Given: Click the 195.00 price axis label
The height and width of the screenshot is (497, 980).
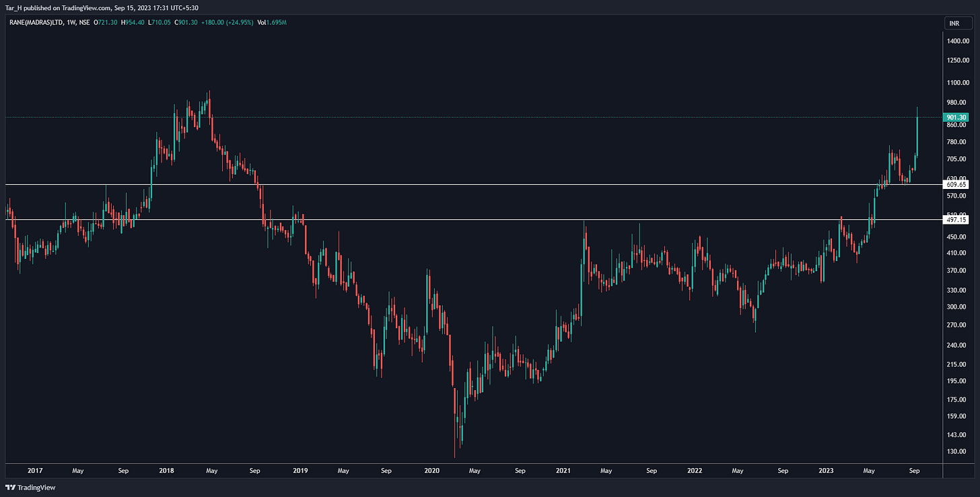Looking at the screenshot, I should click(957, 381).
